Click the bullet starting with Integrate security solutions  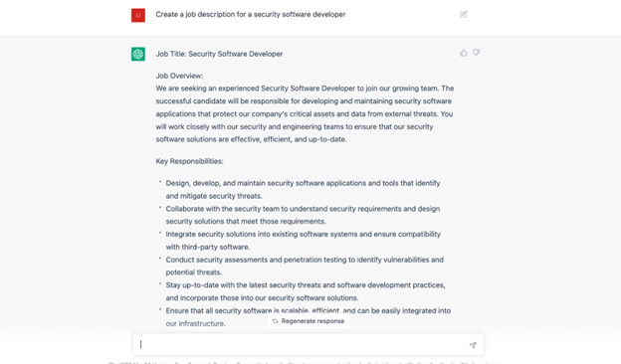coord(303,241)
